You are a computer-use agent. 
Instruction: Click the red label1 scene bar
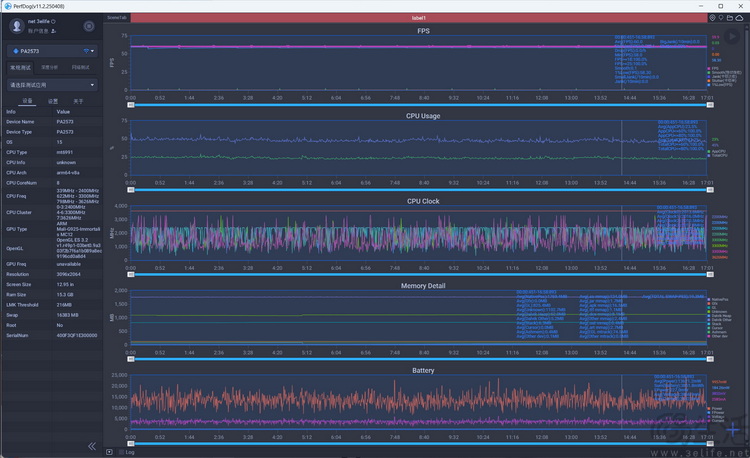(419, 18)
